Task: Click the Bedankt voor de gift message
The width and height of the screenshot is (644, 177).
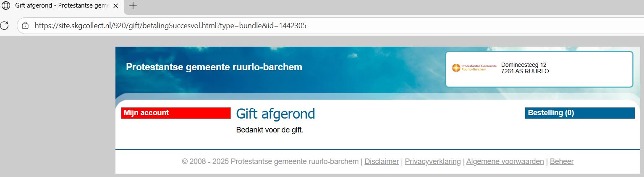Action: click(270, 130)
